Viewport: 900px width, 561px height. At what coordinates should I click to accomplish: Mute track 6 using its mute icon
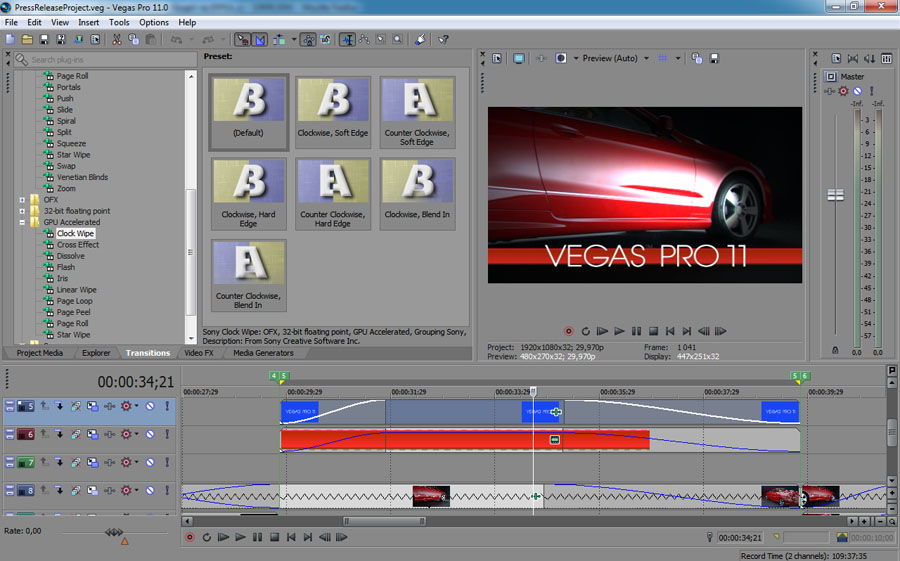150,434
